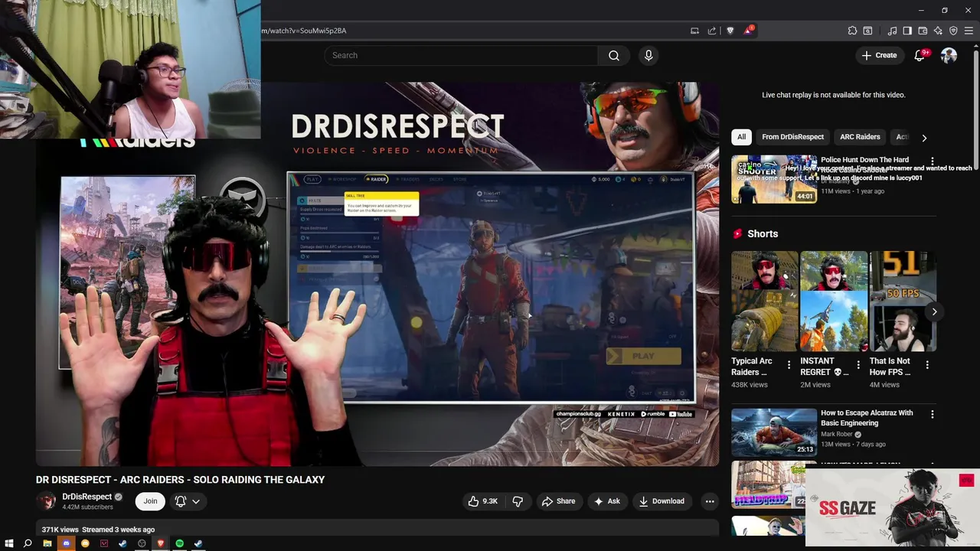Open menu for INSTANT REGRET short

(858, 365)
